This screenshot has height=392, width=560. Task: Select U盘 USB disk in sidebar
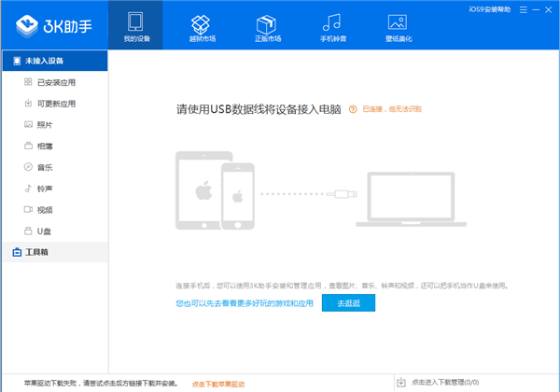[43, 231]
